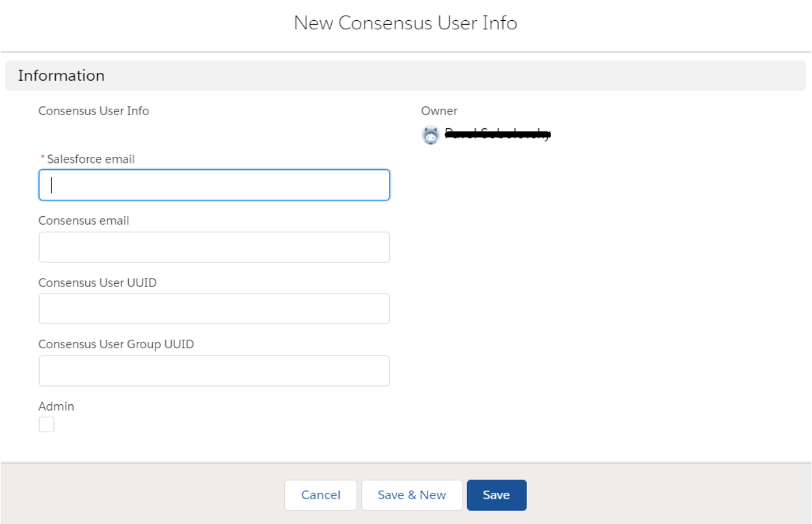The width and height of the screenshot is (812, 524).
Task: Click the owner avatar icon
Action: 431,135
